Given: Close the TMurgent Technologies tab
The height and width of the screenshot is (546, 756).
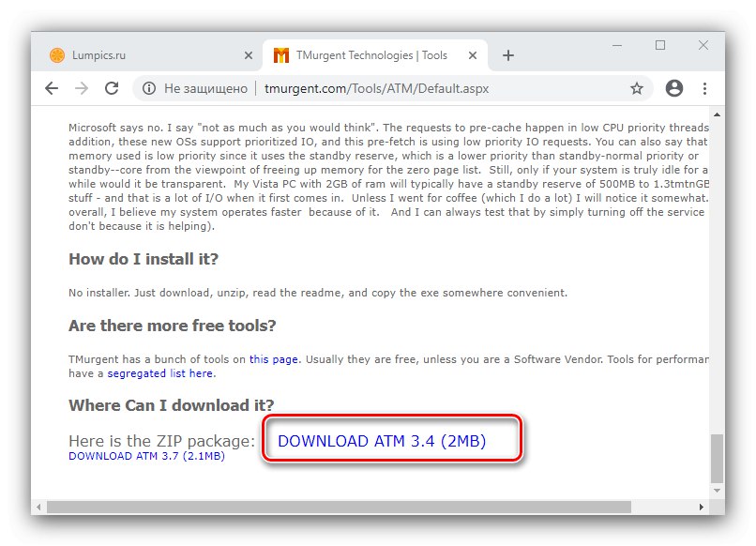Looking at the screenshot, I should click(x=473, y=55).
